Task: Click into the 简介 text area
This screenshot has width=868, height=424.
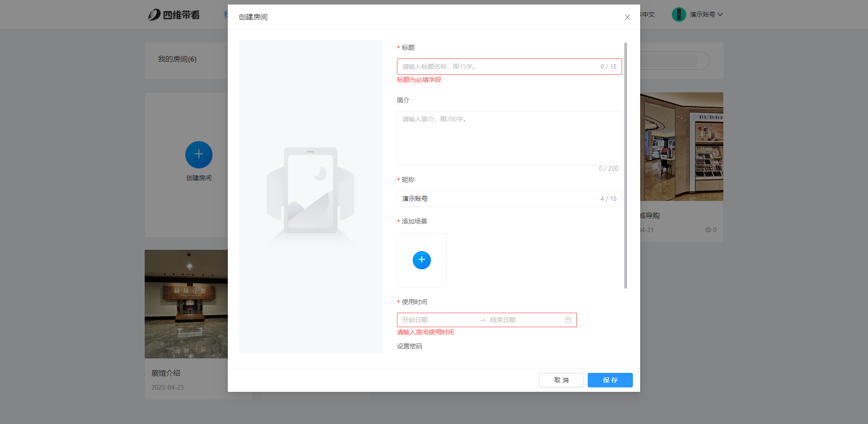Action: (x=509, y=138)
